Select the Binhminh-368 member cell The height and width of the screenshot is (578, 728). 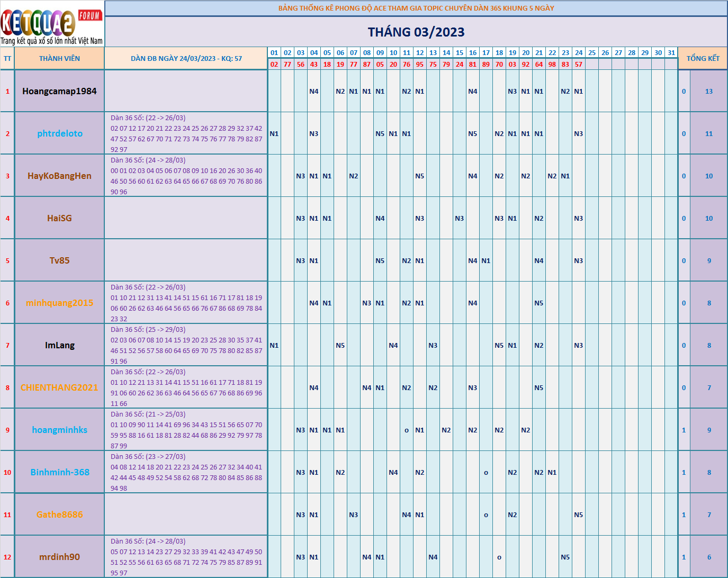(x=59, y=472)
